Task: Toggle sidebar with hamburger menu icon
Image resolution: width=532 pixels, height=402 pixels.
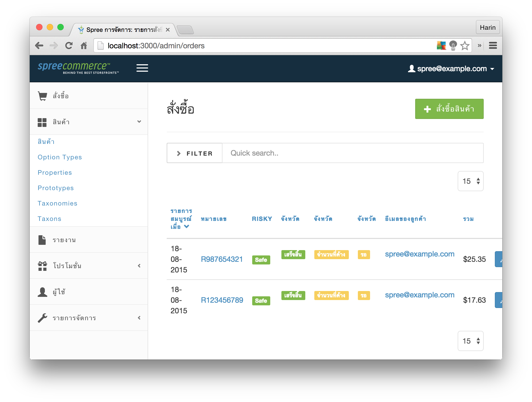Action: [142, 68]
